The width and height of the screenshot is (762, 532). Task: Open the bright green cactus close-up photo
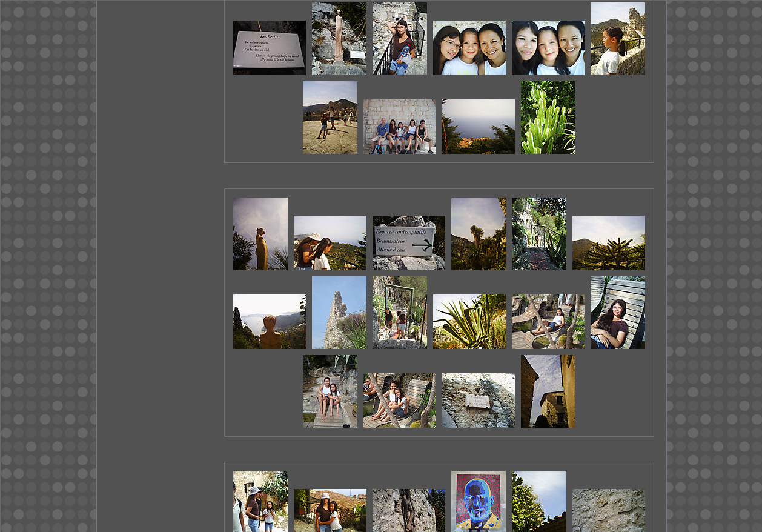pos(548,118)
